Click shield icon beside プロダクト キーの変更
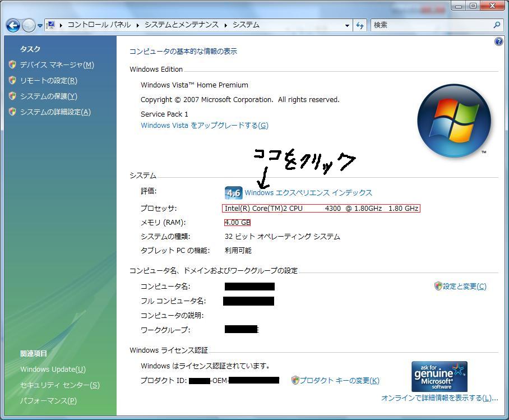Image resolution: width=509 pixels, height=420 pixels. (x=295, y=380)
